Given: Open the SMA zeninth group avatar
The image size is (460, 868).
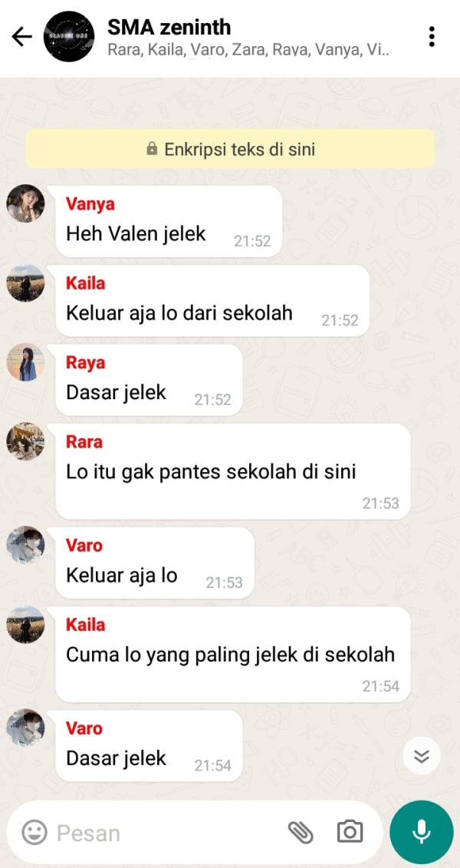Looking at the screenshot, I should pos(69,37).
